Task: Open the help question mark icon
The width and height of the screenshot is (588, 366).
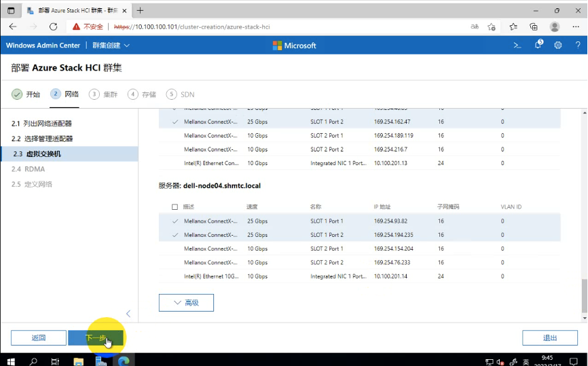Action: 578,45
